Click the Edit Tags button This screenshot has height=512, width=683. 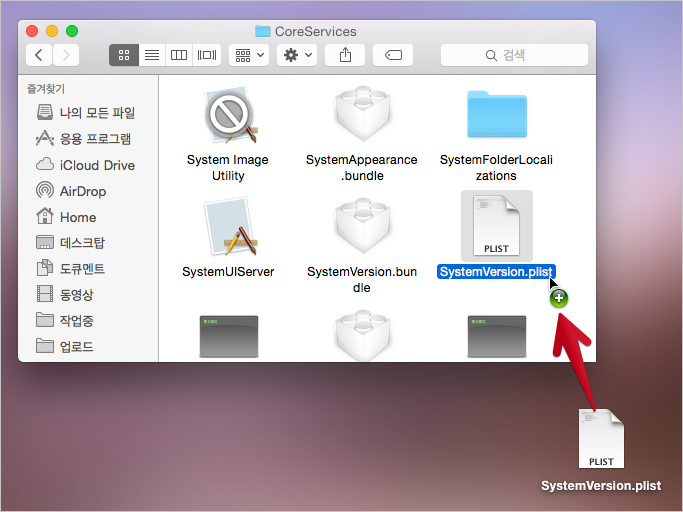pyautogui.click(x=393, y=55)
